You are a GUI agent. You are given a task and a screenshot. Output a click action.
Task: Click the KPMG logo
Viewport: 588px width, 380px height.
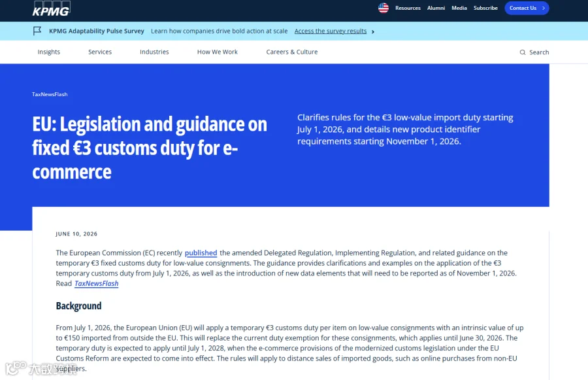(52, 9)
